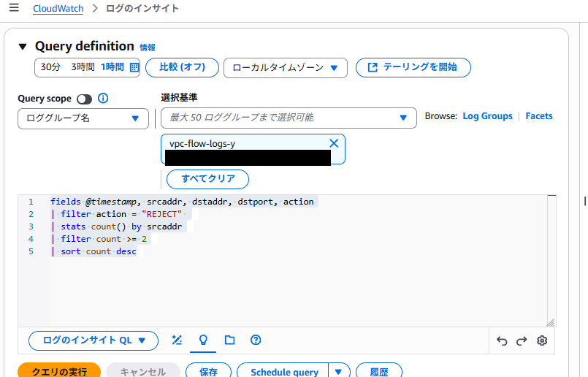588x377 pixels.
Task: Redo the query edit
Action: point(522,340)
